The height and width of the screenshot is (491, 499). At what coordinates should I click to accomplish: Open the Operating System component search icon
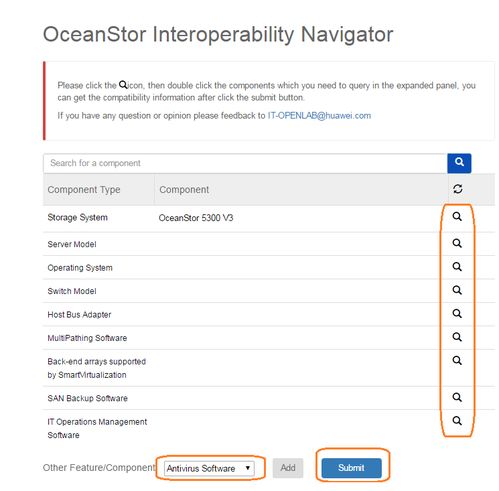[457, 267]
